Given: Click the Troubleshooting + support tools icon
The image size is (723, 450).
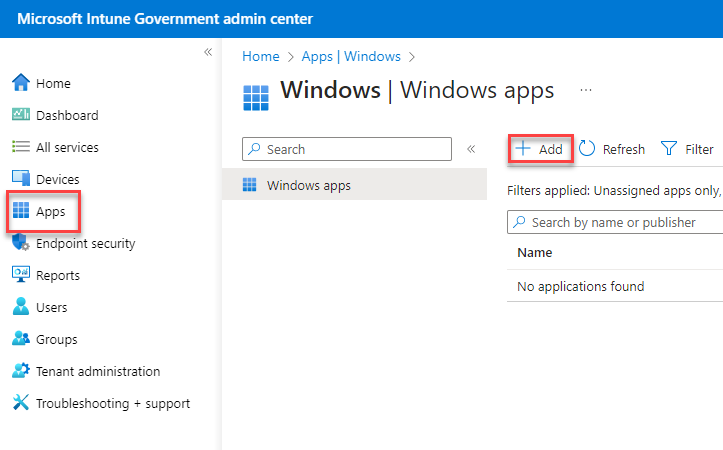Looking at the screenshot, I should (21, 402).
